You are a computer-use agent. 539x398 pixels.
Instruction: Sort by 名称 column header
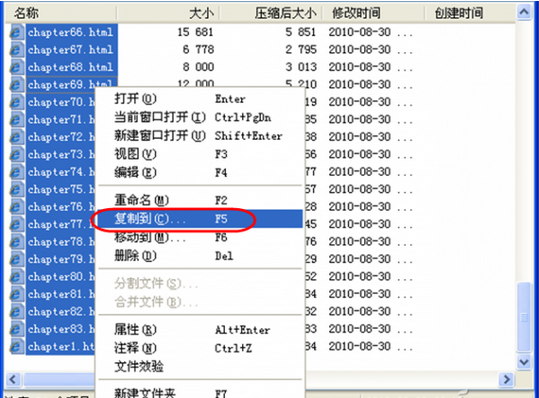(x=60, y=13)
